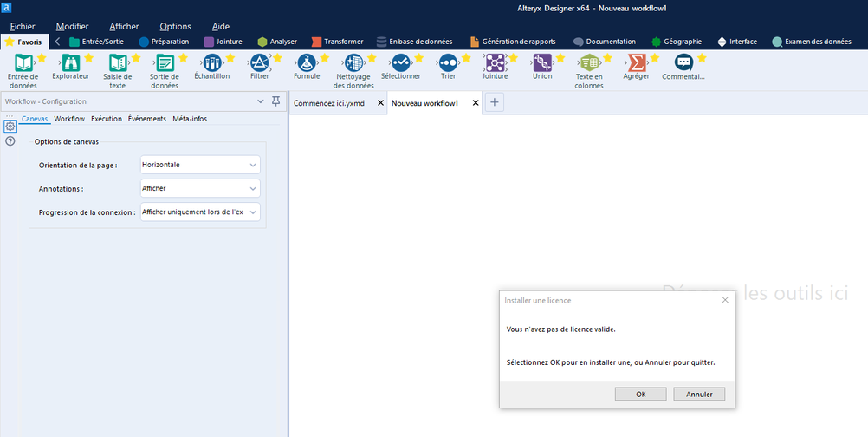The image size is (868, 437).
Task: Open the Méta-infos configuration tab
Action: 190,119
